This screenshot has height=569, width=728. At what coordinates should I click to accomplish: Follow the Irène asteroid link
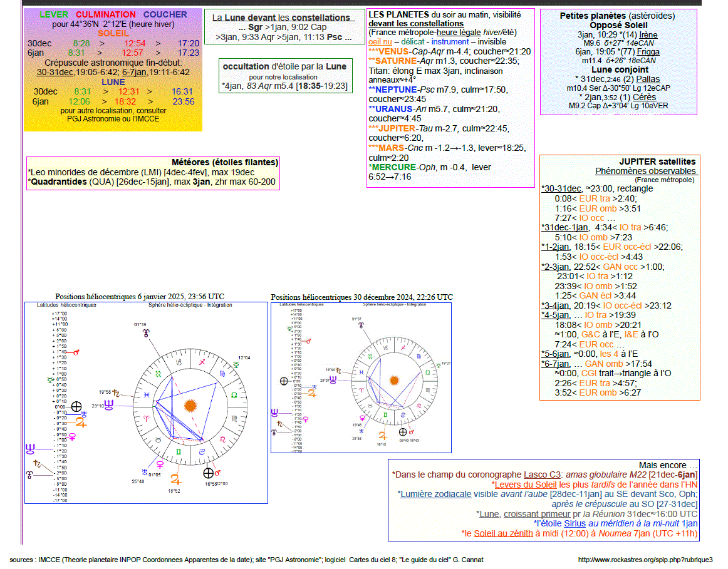(x=648, y=35)
